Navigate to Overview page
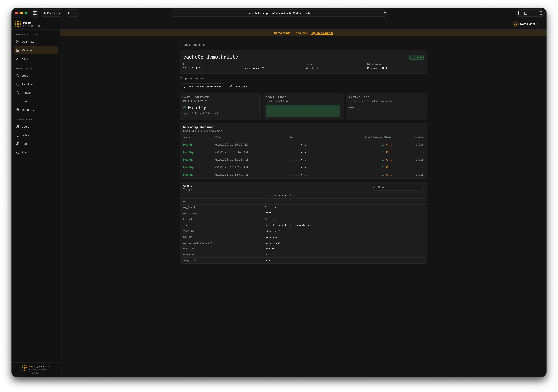 click(36, 42)
